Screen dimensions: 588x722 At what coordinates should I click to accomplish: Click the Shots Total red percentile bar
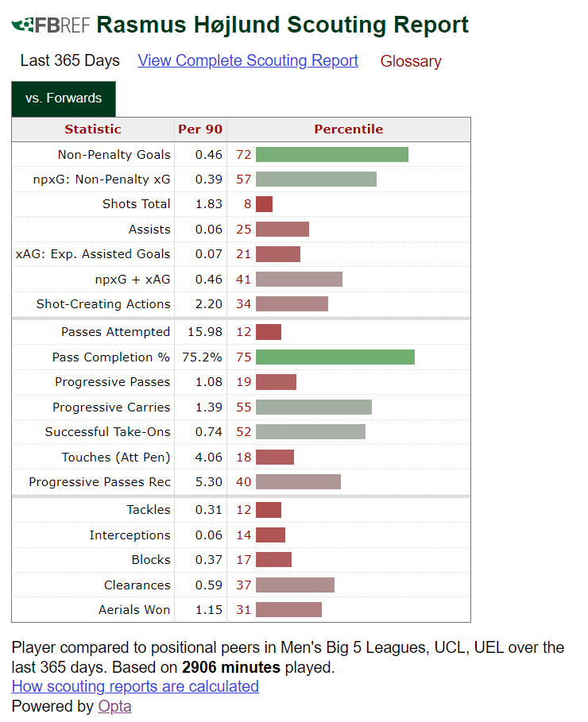pos(264,204)
